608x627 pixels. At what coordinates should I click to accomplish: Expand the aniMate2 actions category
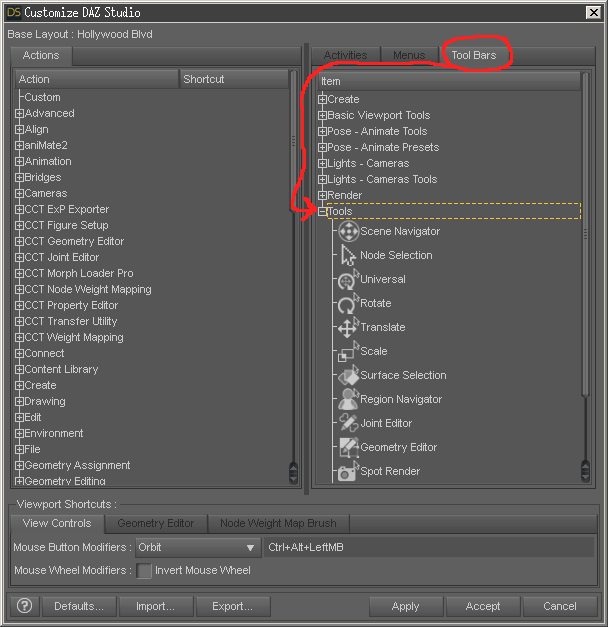coord(19,146)
